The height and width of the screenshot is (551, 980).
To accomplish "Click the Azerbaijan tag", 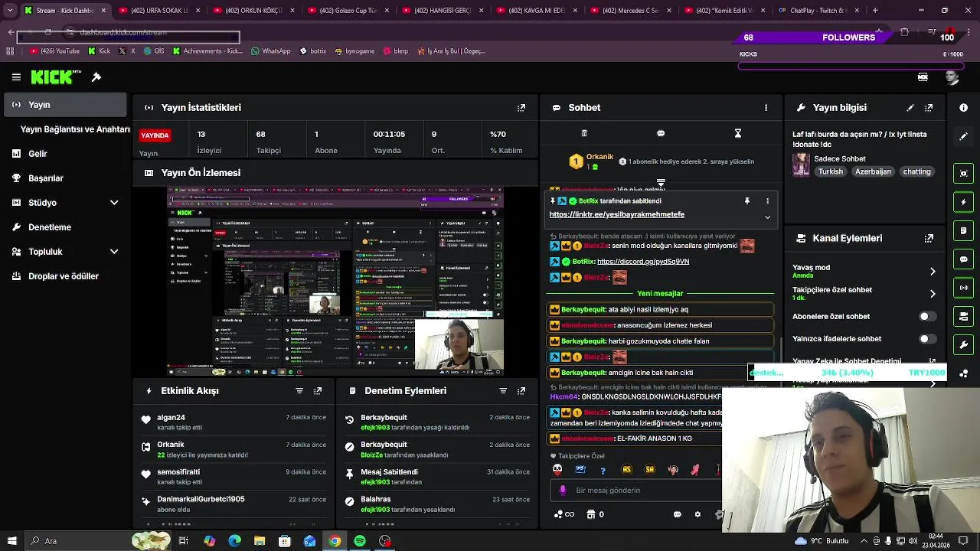I will click(873, 172).
